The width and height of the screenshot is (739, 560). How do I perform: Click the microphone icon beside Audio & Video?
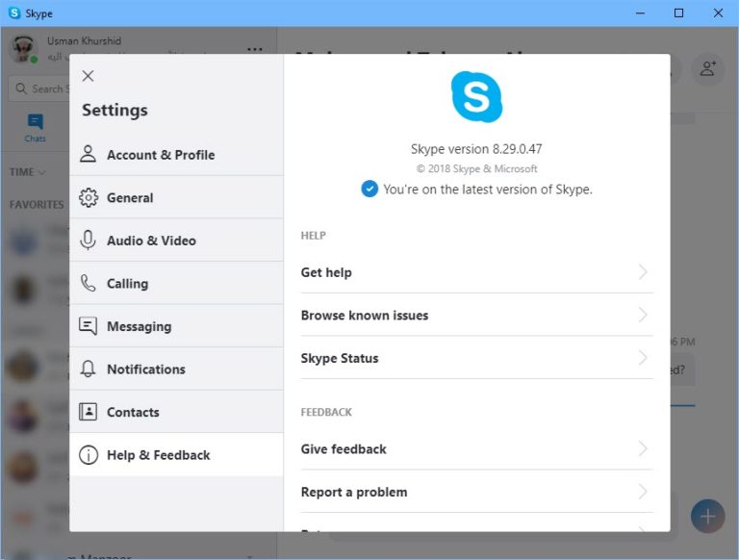click(x=89, y=241)
